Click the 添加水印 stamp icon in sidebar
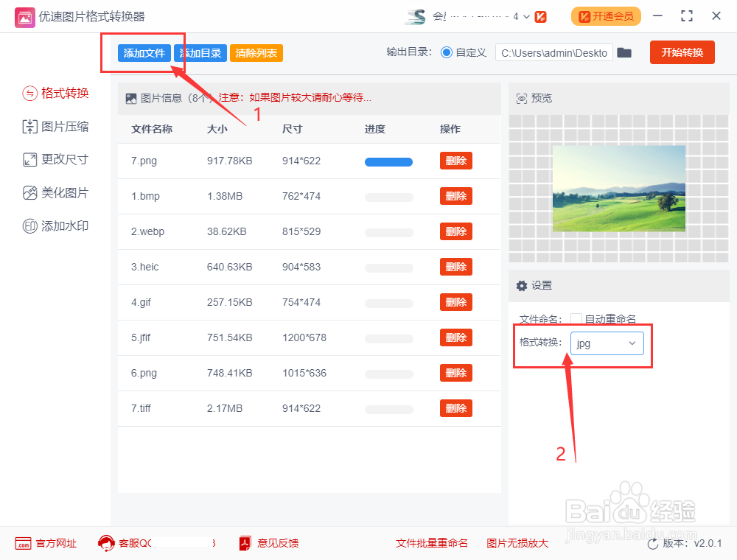Viewport: 737px width, 560px height. point(29,226)
